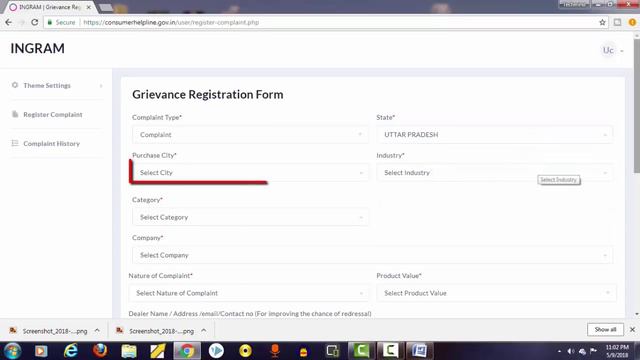Close the INGRAM browser tab

pos(89,7)
